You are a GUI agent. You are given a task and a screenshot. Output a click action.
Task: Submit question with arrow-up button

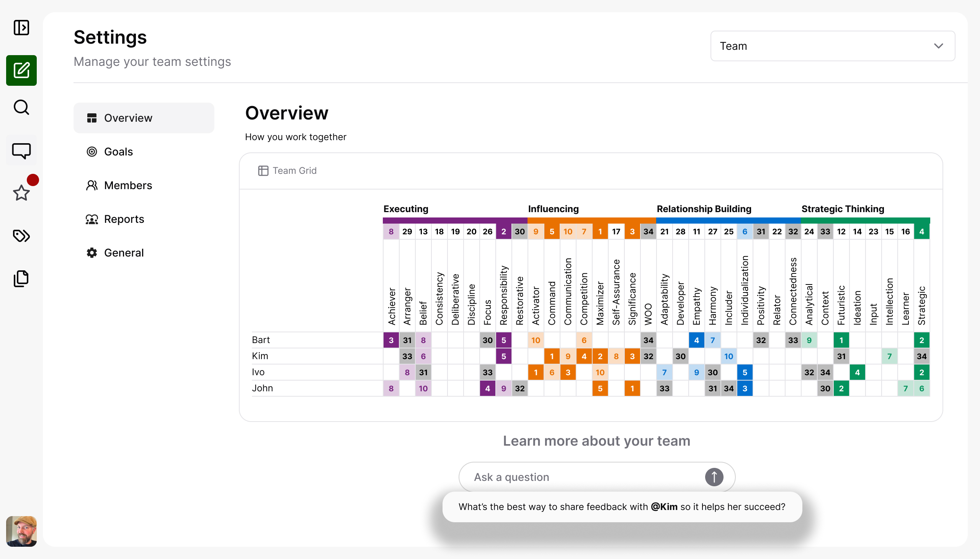tap(714, 477)
